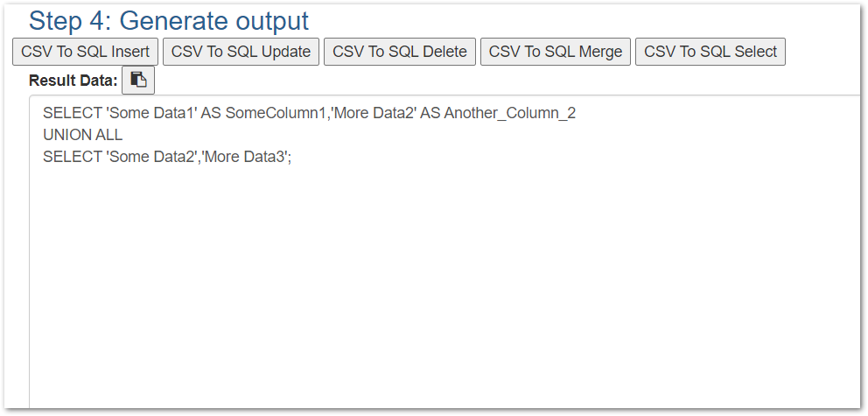
Task: Generate output with CSV To SQL Update
Action: point(241,52)
